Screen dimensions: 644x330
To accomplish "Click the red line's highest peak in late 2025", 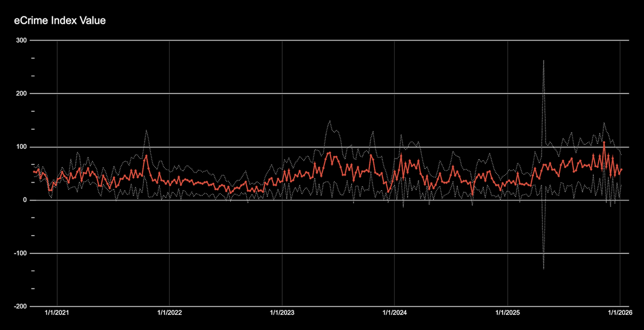I will click(x=604, y=142).
